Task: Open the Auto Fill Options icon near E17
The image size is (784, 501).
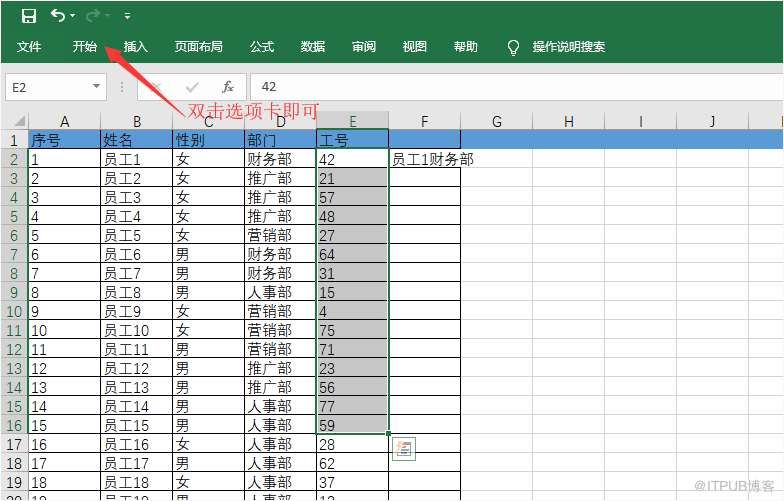Action: coord(403,449)
